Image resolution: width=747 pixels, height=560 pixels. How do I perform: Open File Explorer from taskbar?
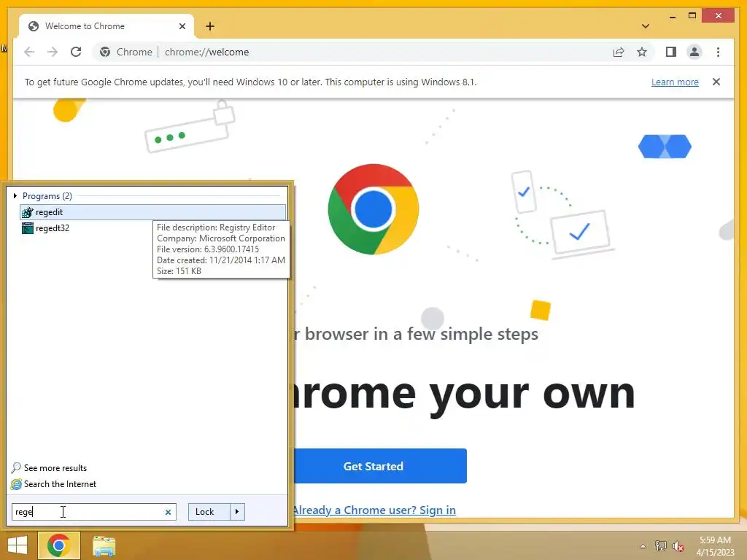pyautogui.click(x=104, y=545)
